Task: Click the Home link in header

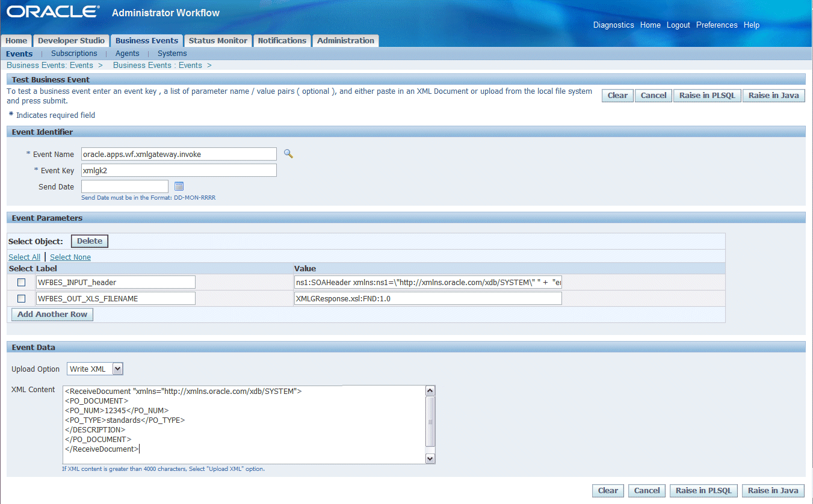Action: pyautogui.click(x=651, y=25)
